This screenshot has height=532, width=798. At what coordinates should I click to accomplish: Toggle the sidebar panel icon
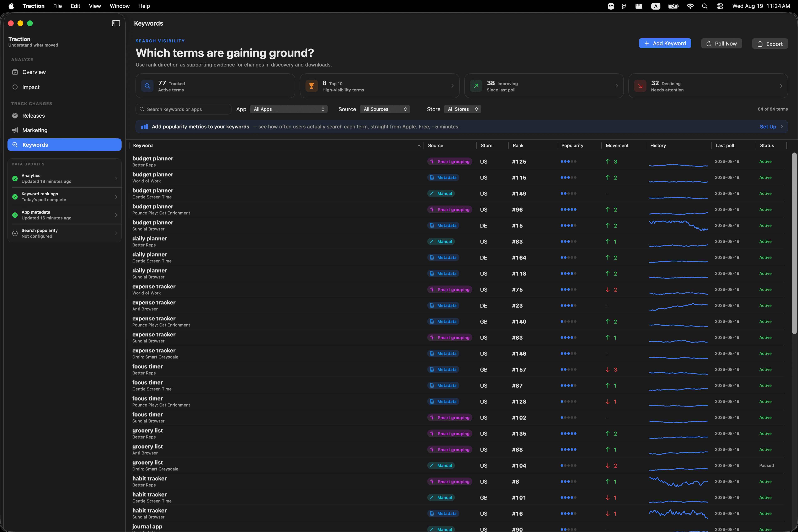tap(116, 23)
